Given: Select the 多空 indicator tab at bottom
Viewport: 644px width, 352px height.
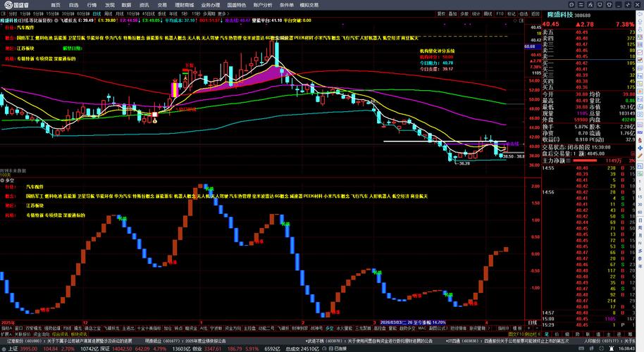Looking at the screenshot, I should [329, 328].
